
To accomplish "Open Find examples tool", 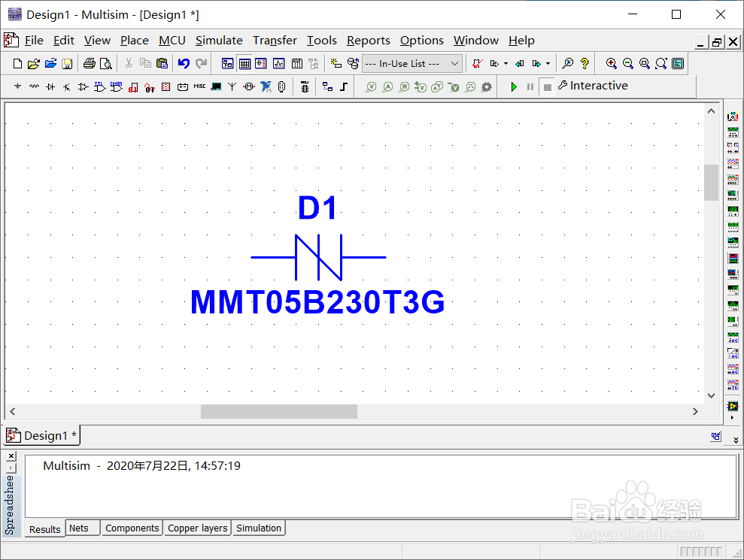I will [x=567, y=64].
